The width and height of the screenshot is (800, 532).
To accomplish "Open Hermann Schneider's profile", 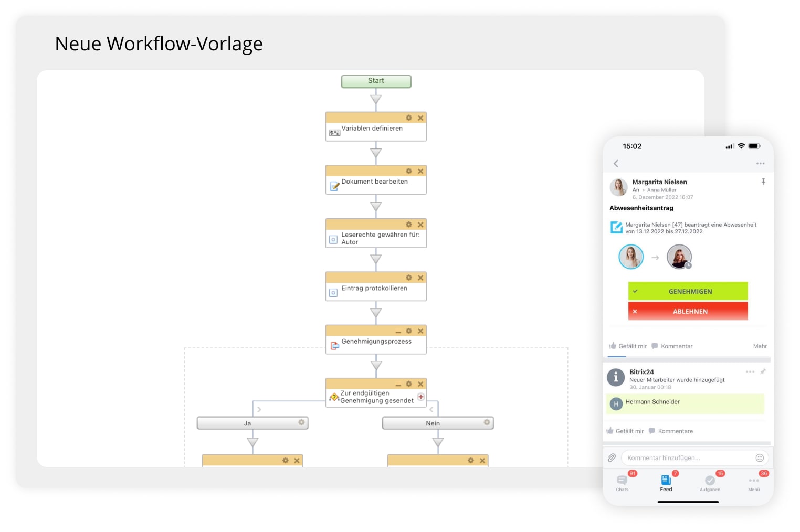I will (x=652, y=402).
